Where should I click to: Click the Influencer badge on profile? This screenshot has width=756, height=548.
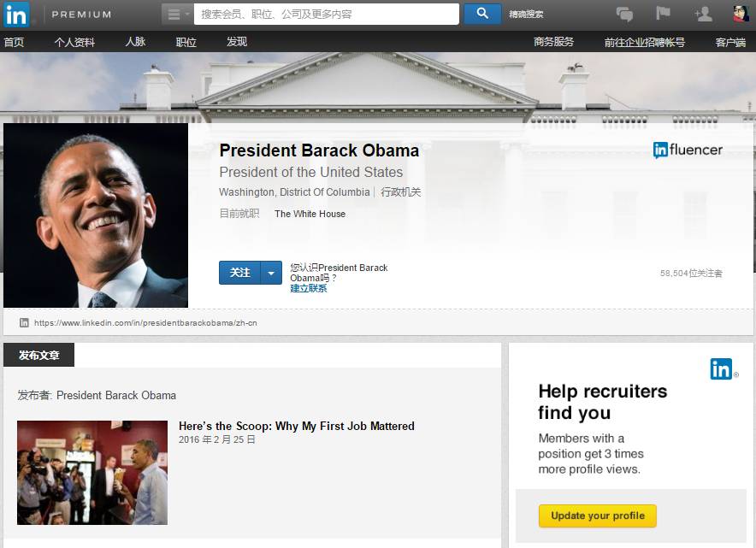click(688, 150)
